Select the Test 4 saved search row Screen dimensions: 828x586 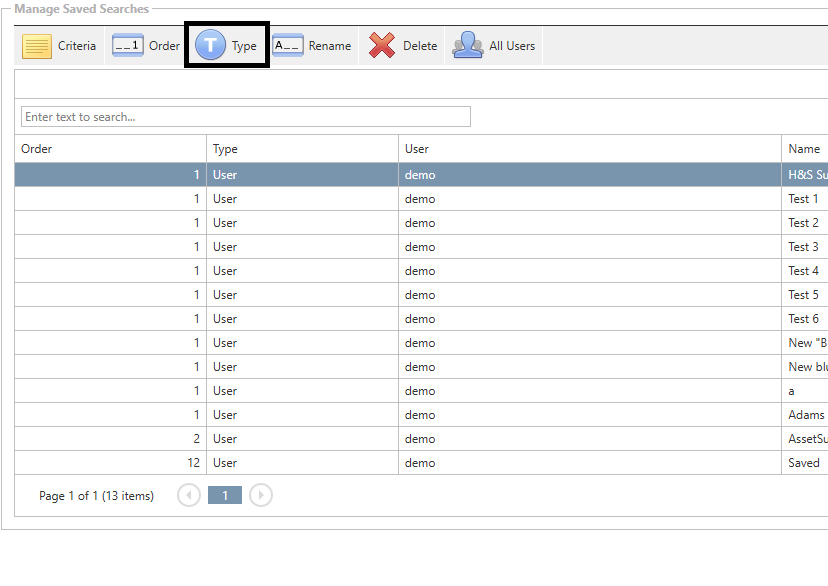tap(803, 271)
